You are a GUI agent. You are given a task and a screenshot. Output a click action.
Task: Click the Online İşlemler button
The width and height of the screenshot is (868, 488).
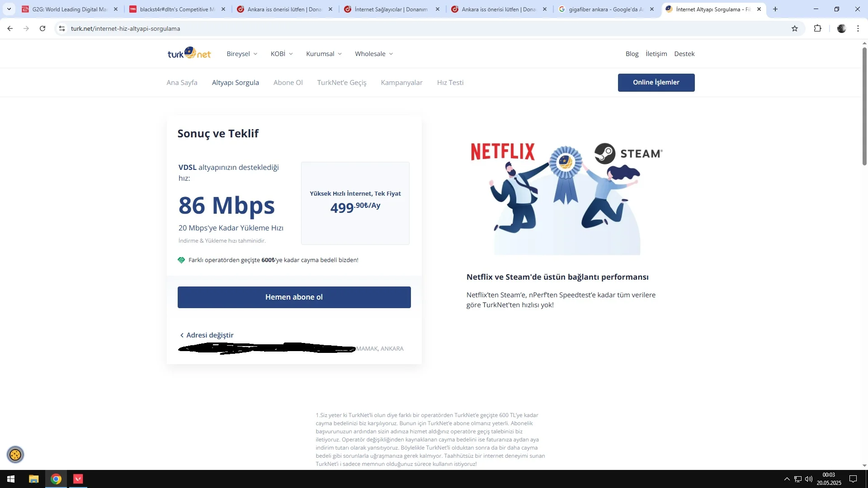click(x=656, y=83)
